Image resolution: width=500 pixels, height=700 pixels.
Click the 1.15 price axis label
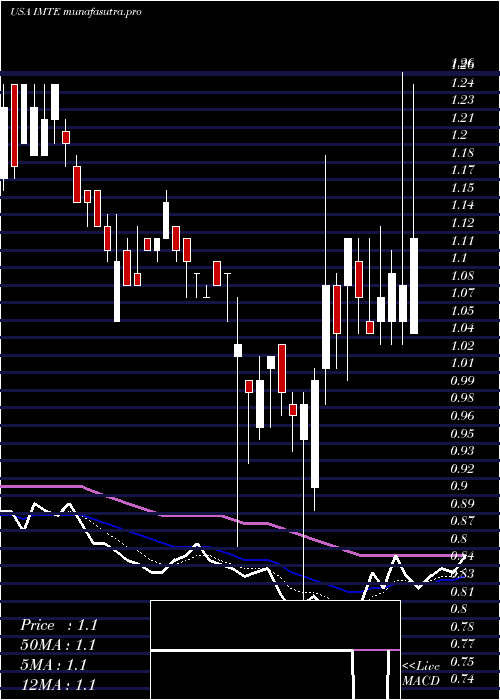pyautogui.click(x=462, y=188)
